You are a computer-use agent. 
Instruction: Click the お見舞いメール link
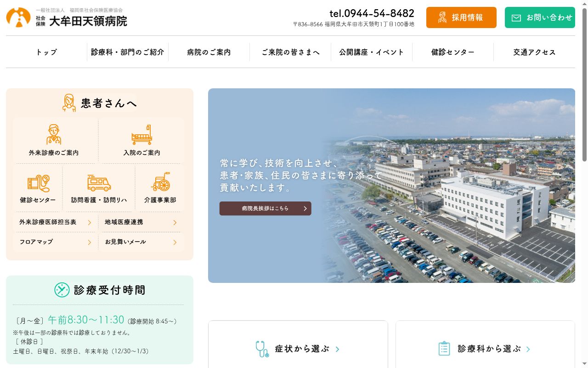(141, 242)
